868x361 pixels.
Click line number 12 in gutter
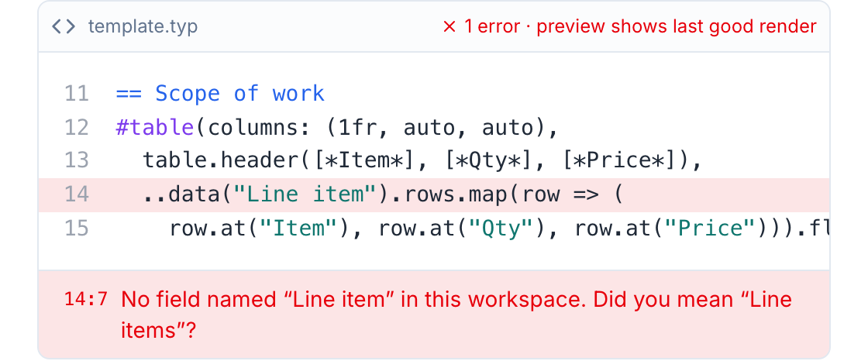pyautogui.click(x=77, y=127)
